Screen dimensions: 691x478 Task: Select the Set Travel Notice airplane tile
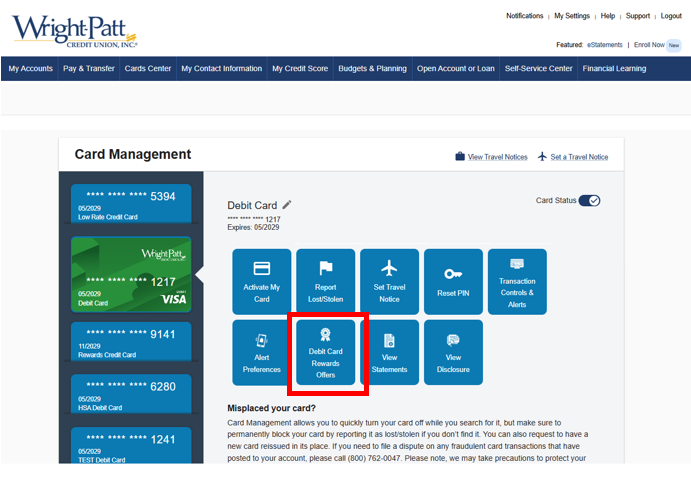click(x=390, y=282)
